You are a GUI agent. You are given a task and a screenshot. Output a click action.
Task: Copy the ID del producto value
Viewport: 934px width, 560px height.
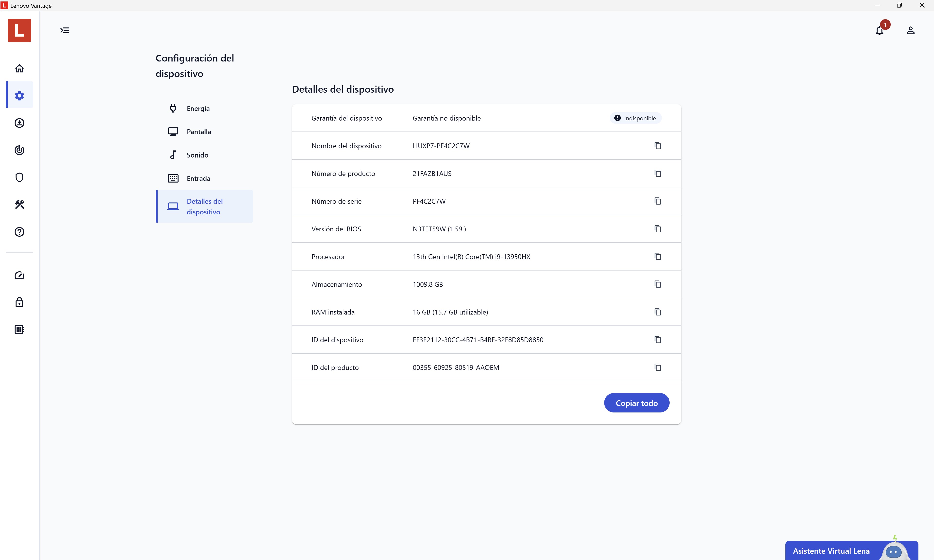[x=658, y=367]
